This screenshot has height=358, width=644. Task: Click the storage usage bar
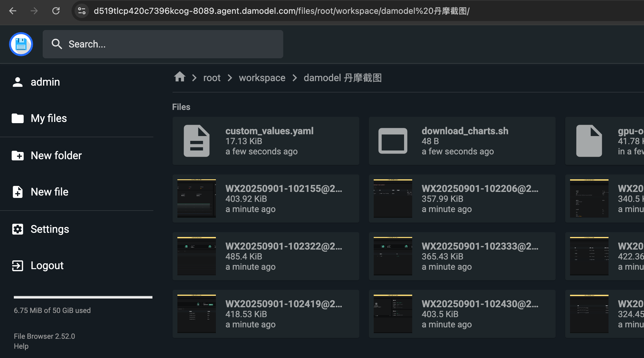click(x=83, y=297)
